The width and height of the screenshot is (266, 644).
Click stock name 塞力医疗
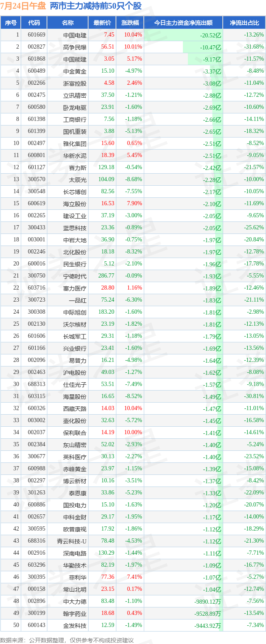pyautogui.click(x=75, y=288)
